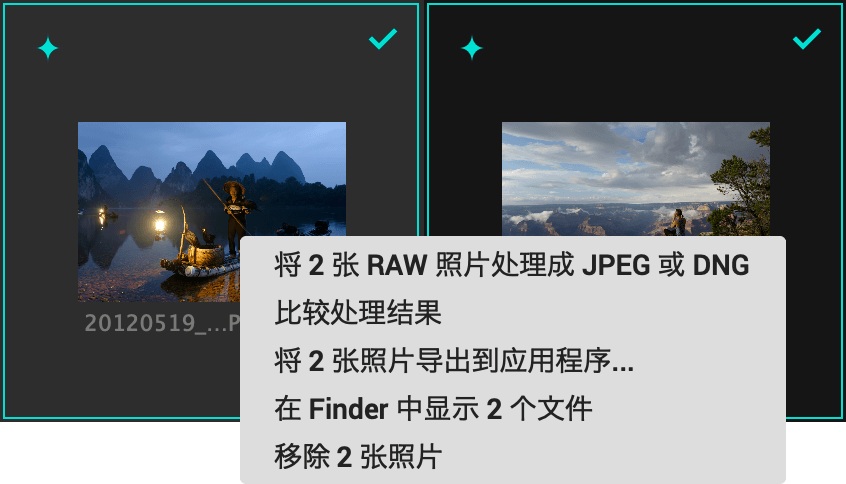
Task: Toggle the checkmark on the fisherman photo tile
Action: click(x=383, y=39)
